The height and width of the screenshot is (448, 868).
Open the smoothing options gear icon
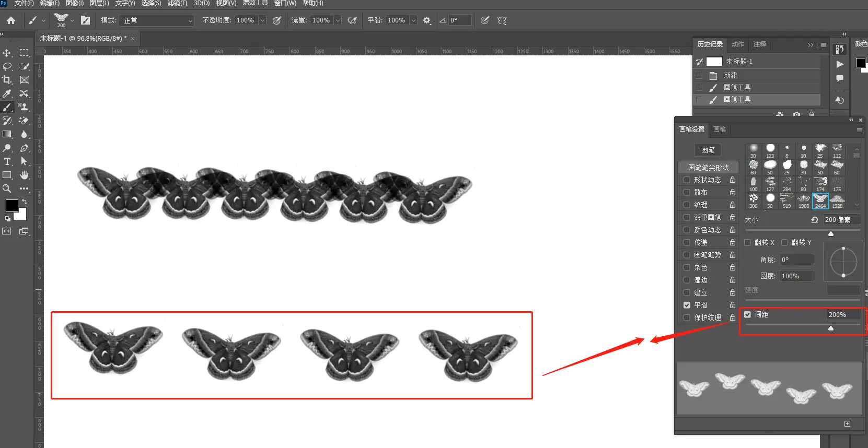(427, 20)
